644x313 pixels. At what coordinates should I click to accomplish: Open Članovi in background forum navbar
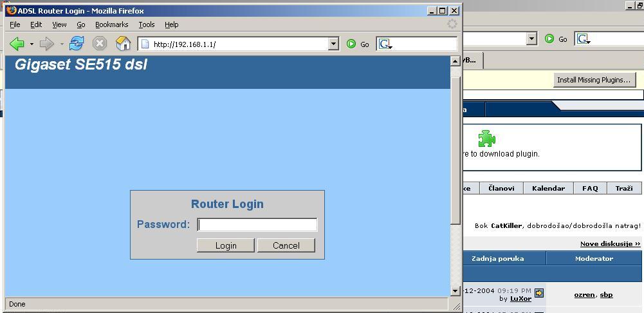[501, 188]
